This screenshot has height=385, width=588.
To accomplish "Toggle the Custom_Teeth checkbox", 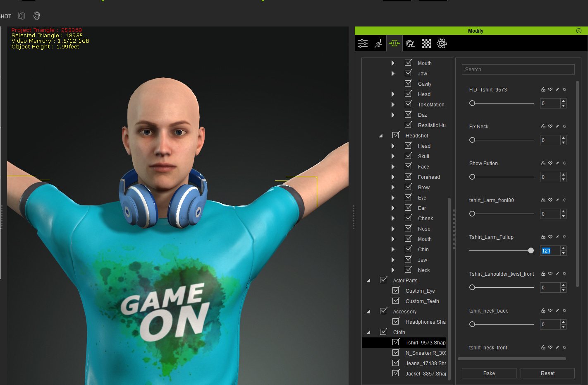I will coord(396,301).
